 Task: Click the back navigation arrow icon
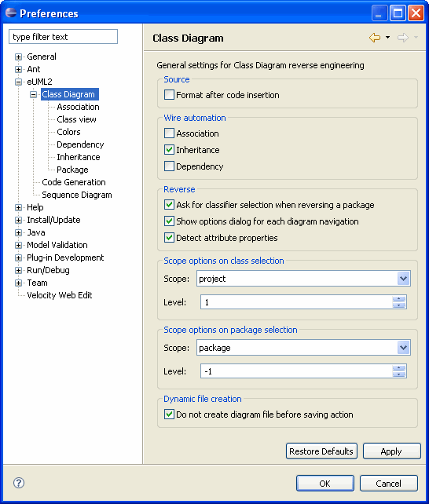point(375,38)
